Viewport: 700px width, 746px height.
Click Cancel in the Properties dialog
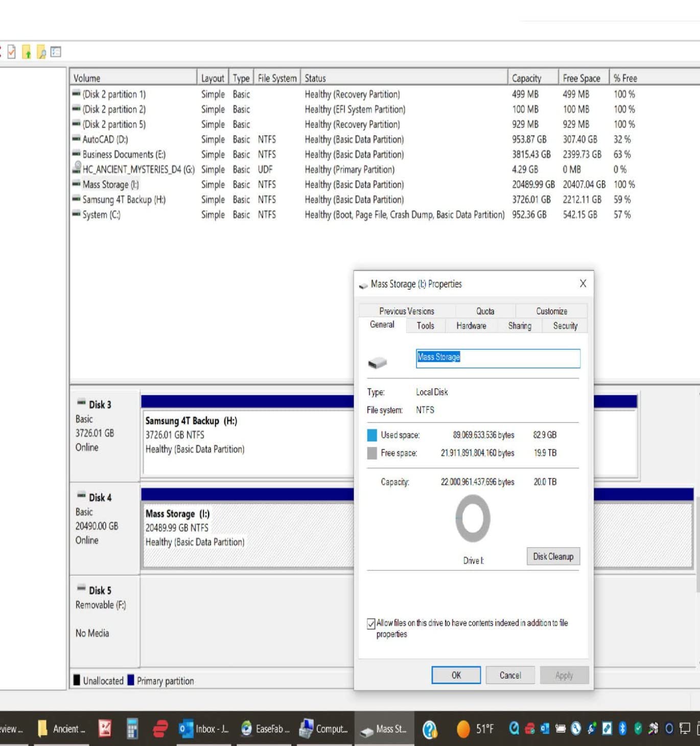pyautogui.click(x=510, y=675)
